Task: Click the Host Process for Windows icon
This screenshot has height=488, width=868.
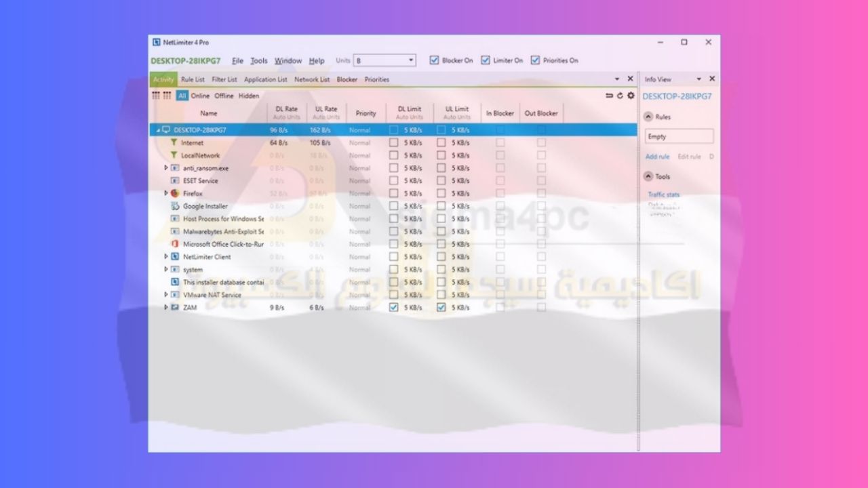Action: [x=175, y=219]
